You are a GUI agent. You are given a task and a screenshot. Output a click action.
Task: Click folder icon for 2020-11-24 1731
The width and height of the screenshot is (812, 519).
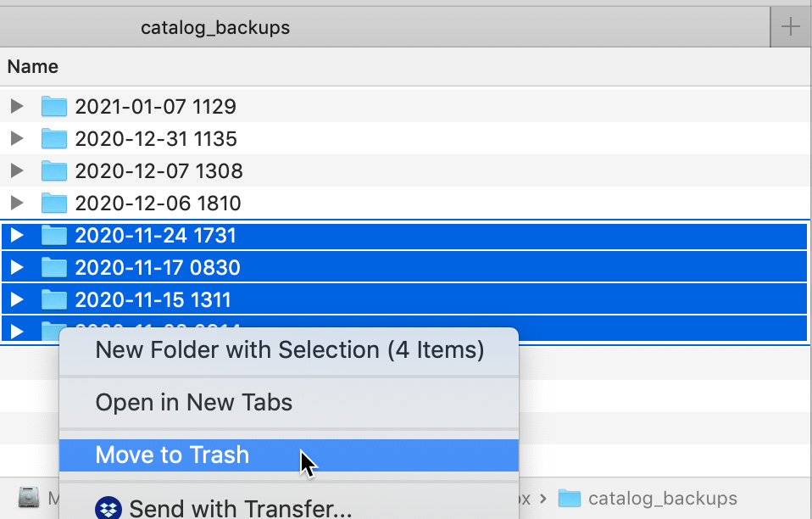click(54, 236)
